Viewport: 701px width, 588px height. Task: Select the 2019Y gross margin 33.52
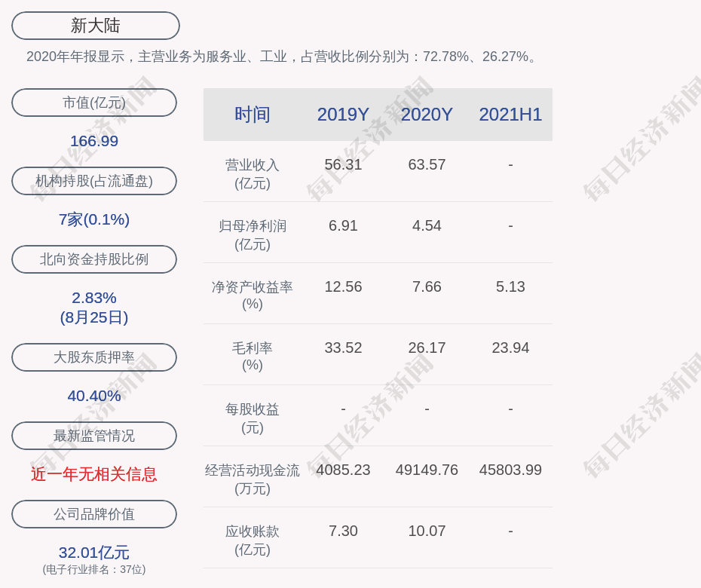coord(343,348)
